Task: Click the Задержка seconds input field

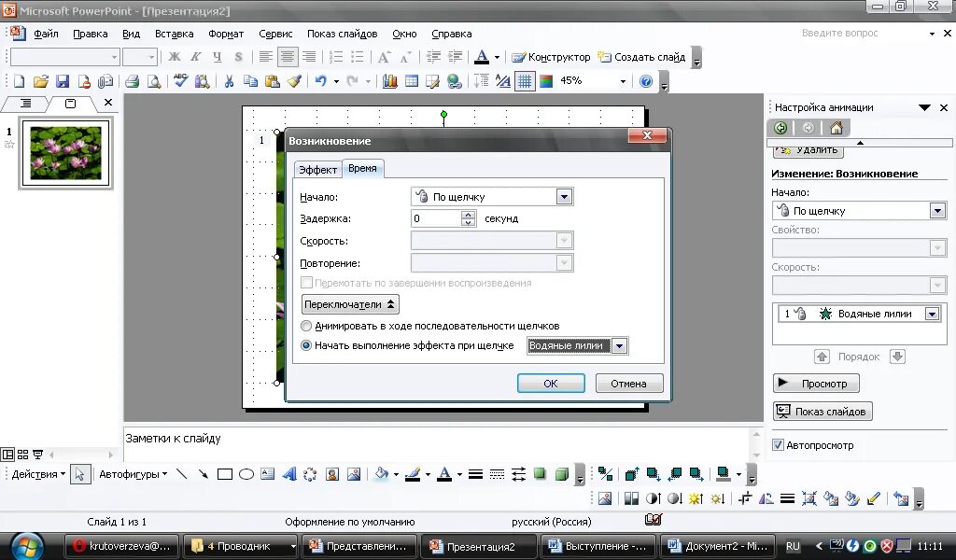Action: [x=437, y=218]
